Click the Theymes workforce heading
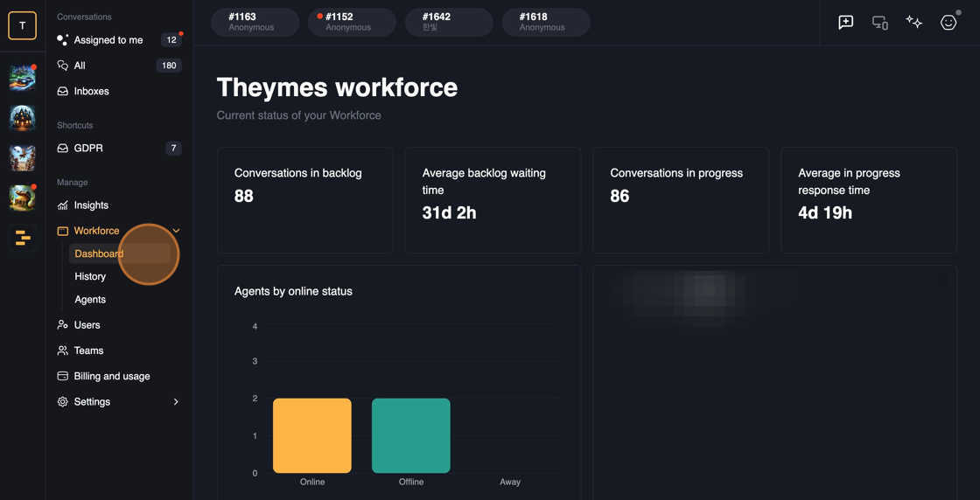 tap(337, 87)
